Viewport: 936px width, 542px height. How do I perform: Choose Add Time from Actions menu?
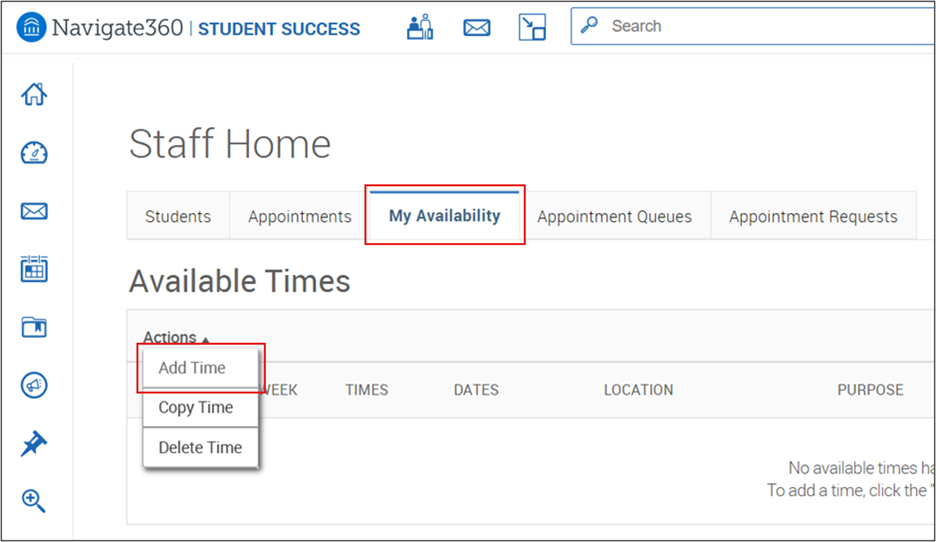(201, 368)
